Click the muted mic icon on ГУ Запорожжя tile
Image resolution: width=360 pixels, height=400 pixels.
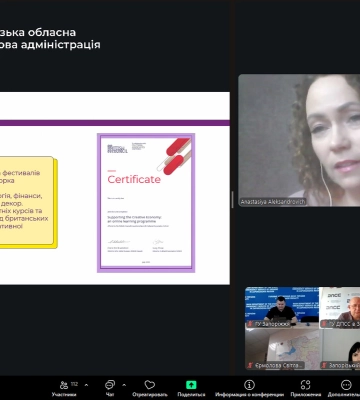[x=250, y=324]
